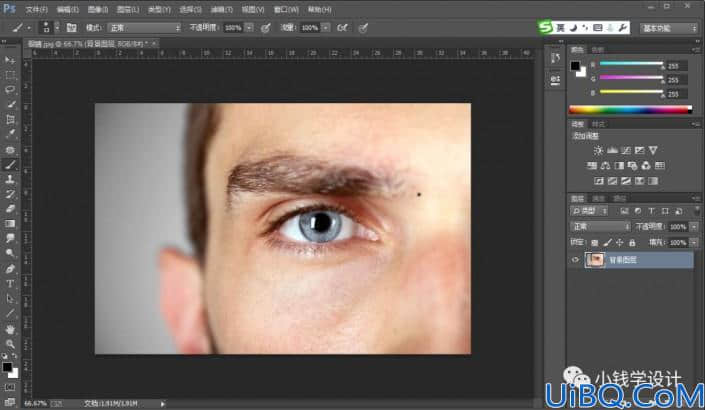Toggle lock all padlock icon
The image size is (705, 410).
[632, 243]
